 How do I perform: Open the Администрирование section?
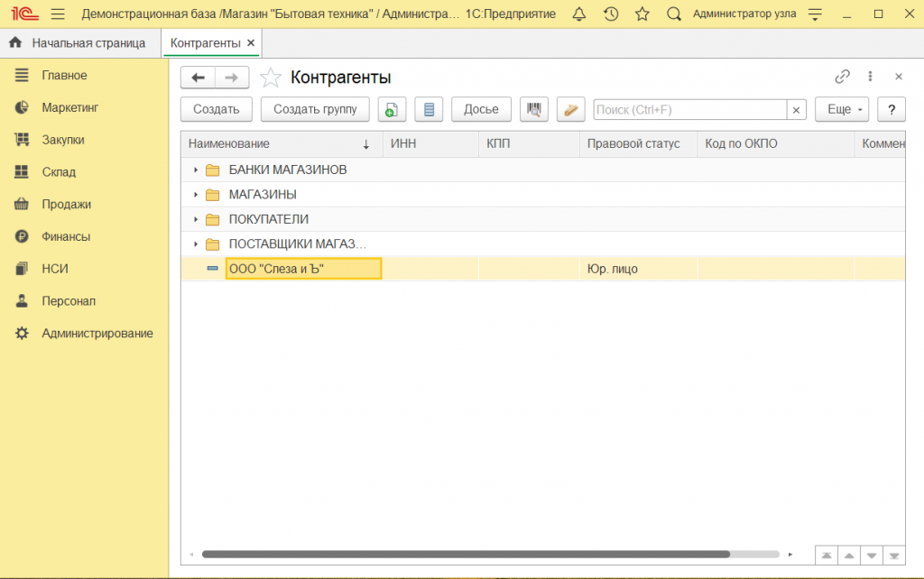97,334
